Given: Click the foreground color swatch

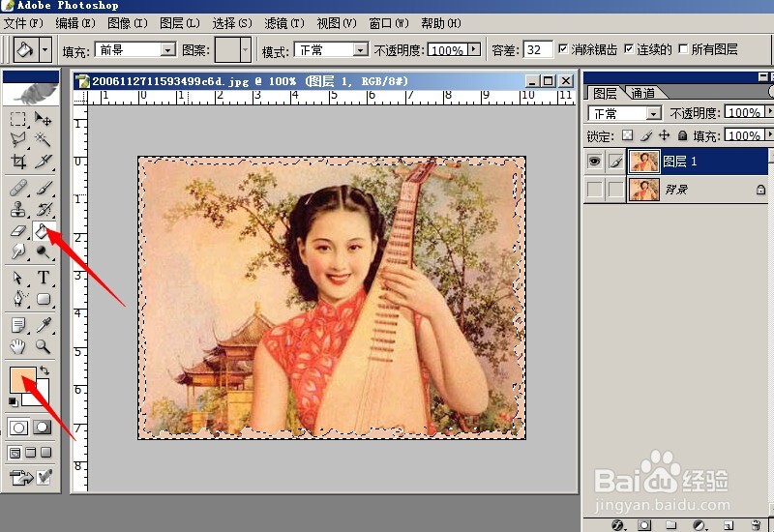Looking at the screenshot, I should 22,379.
